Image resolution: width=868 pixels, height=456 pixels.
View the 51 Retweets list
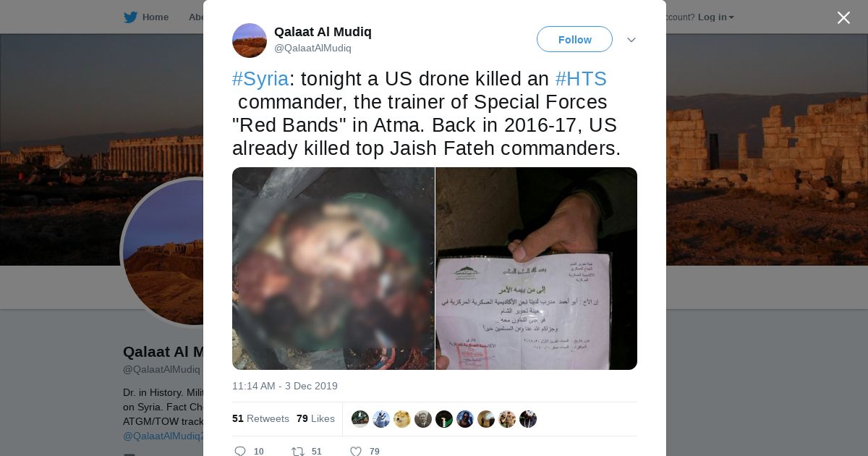coord(260,418)
